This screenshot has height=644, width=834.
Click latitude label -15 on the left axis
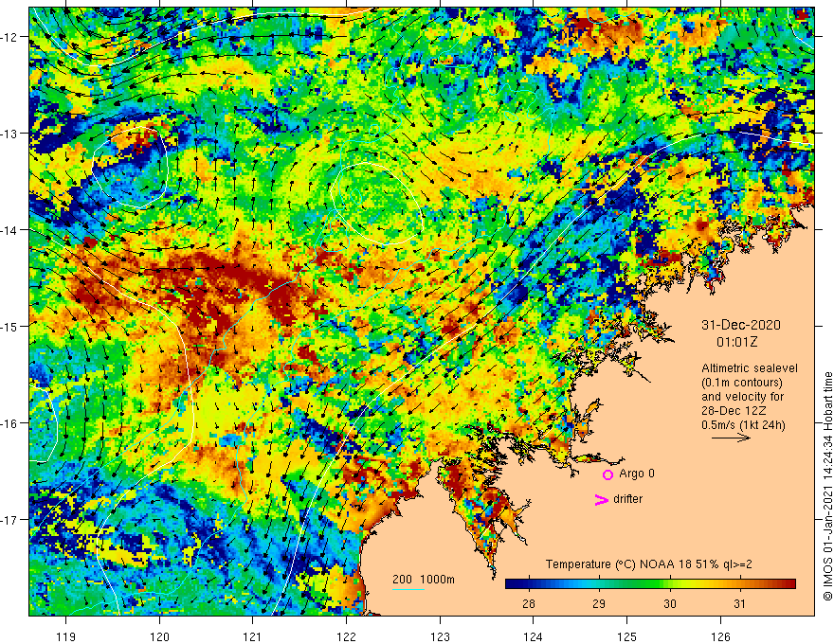click(x=9, y=326)
